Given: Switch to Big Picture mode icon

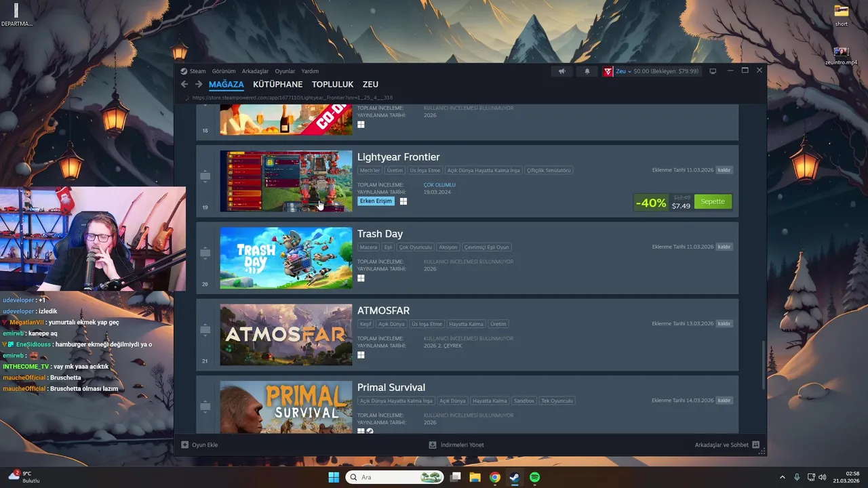Looking at the screenshot, I should [713, 71].
